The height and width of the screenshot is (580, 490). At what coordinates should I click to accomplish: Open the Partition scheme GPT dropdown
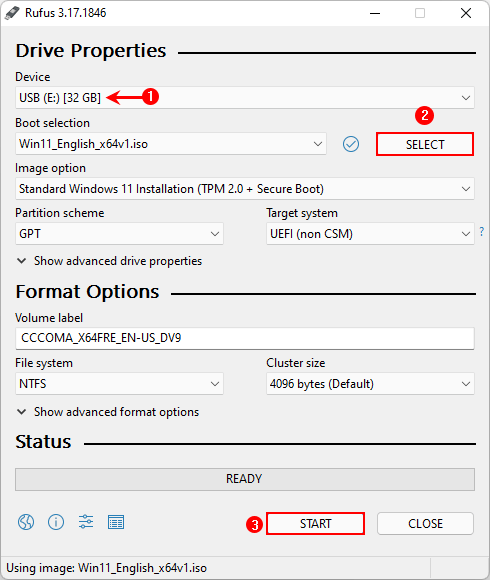[119, 234]
